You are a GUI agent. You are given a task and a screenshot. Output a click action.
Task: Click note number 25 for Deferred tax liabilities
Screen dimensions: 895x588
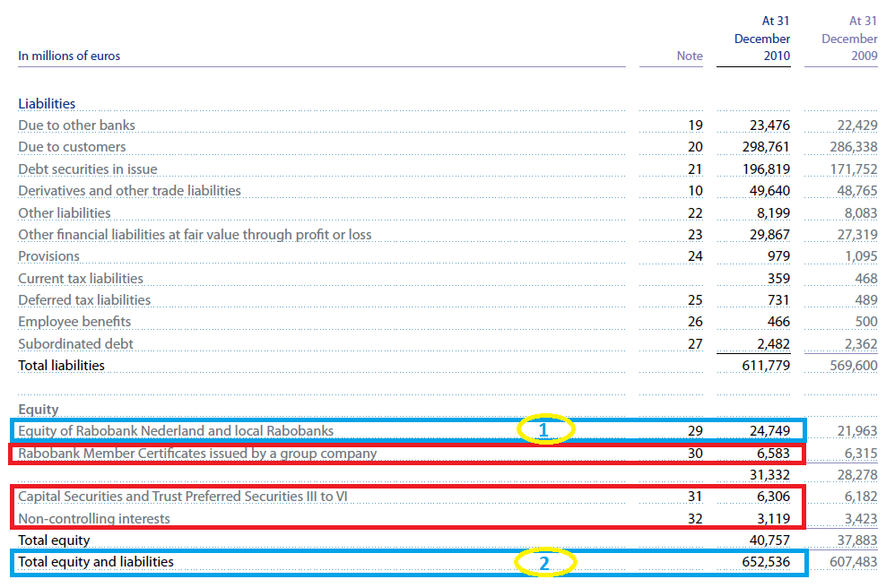point(695,300)
